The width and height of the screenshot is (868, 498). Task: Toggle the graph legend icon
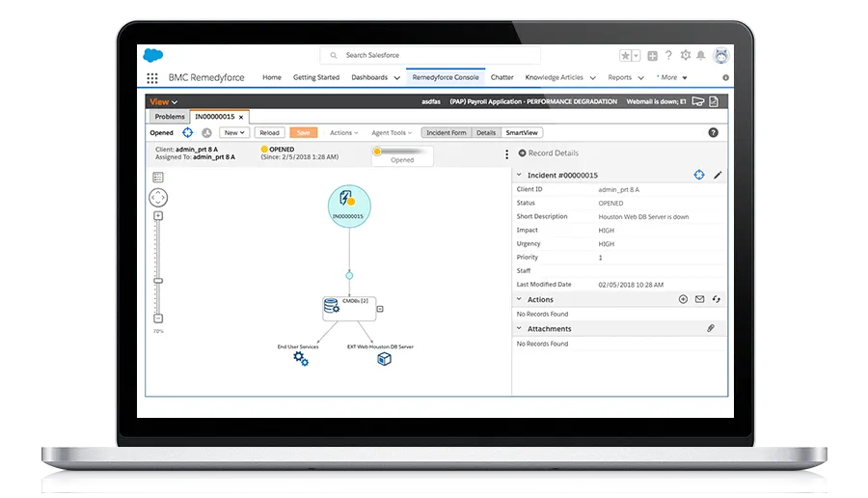tap(158, 178)
